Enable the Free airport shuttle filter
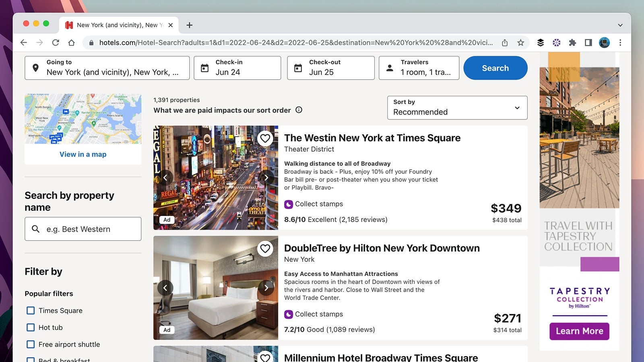 (x=31, y=344)
